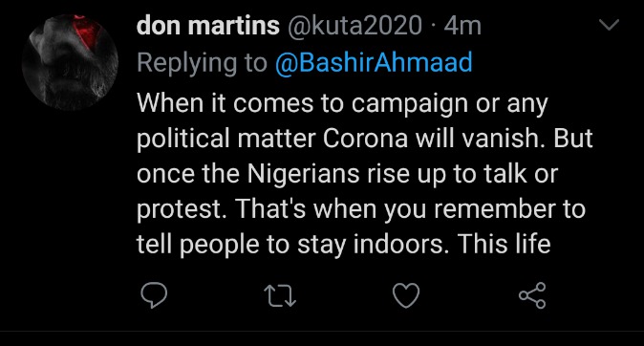Click the word "indoors" in the last line
This screenshot has width=644, height=346.
(x=398, y=244)
